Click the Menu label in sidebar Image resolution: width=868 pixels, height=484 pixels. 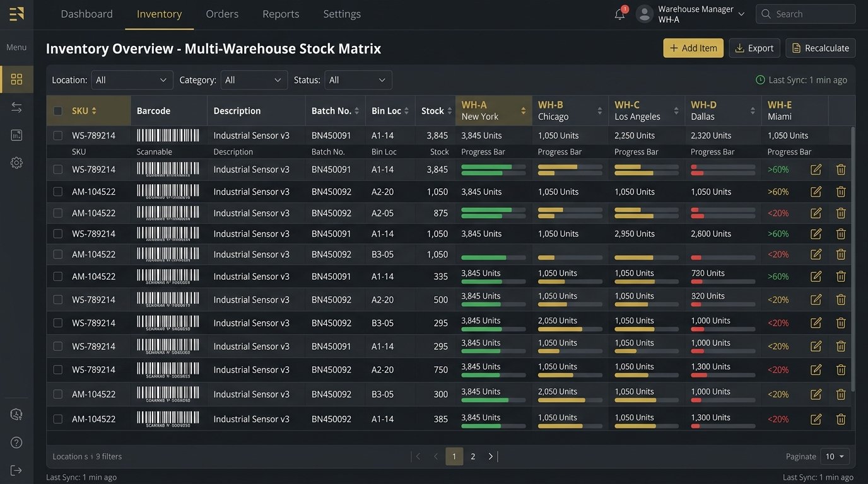tap(16, 47)
